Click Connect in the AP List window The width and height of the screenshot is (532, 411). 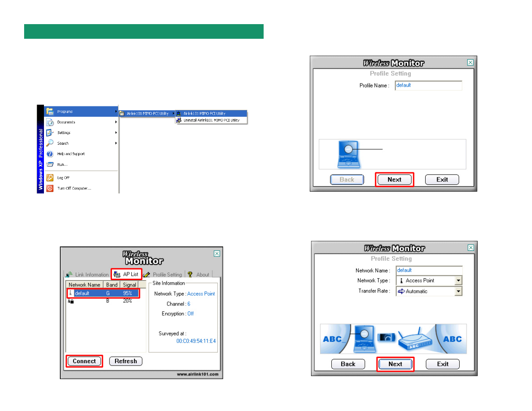[x=84, y=361]
